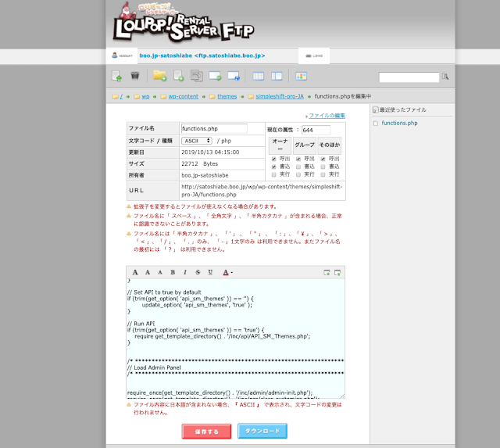Click the new folder icon in toolbar
Viewport: 500px width, 448px height.
pyautogui.click(x=159, y=76)
